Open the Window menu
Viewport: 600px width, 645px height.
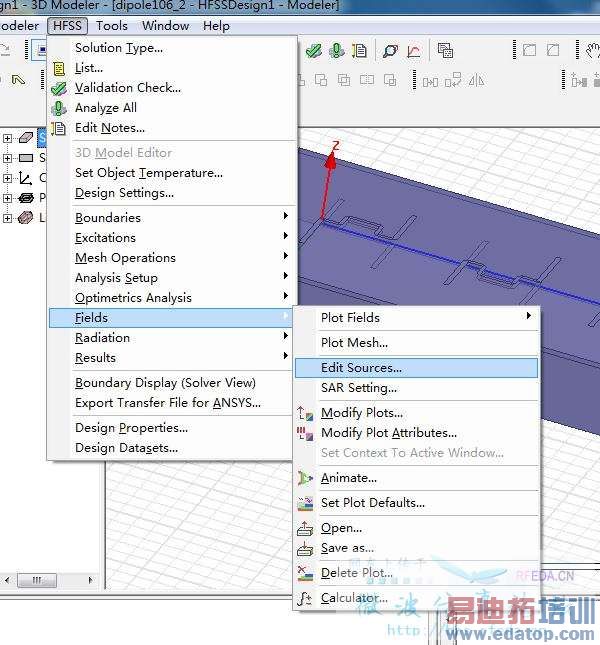(x=165, y=26)
